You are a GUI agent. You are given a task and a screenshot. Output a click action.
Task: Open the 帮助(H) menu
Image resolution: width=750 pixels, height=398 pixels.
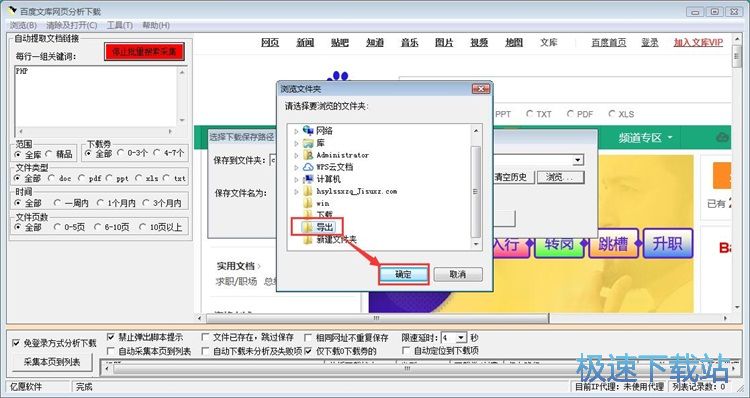(x=156, y=25)
